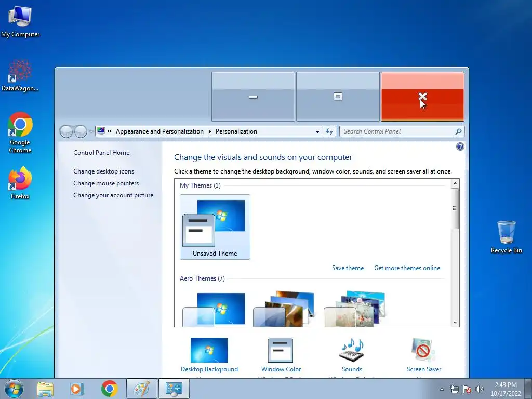Open Windows Explorer from the taskbar
Screen dimensions: 532x399
coord(45,389)
